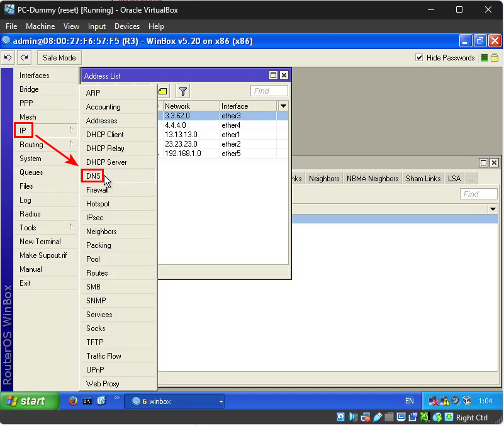The image size is (504, 426).
Task: Switch to the Sham Links tab
Action: [x=423, y=179]
